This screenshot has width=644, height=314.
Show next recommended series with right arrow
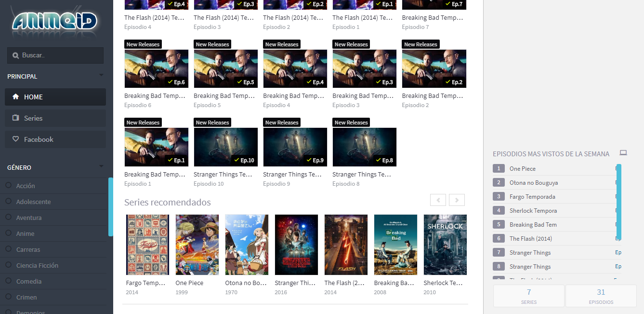pos(457,200)
